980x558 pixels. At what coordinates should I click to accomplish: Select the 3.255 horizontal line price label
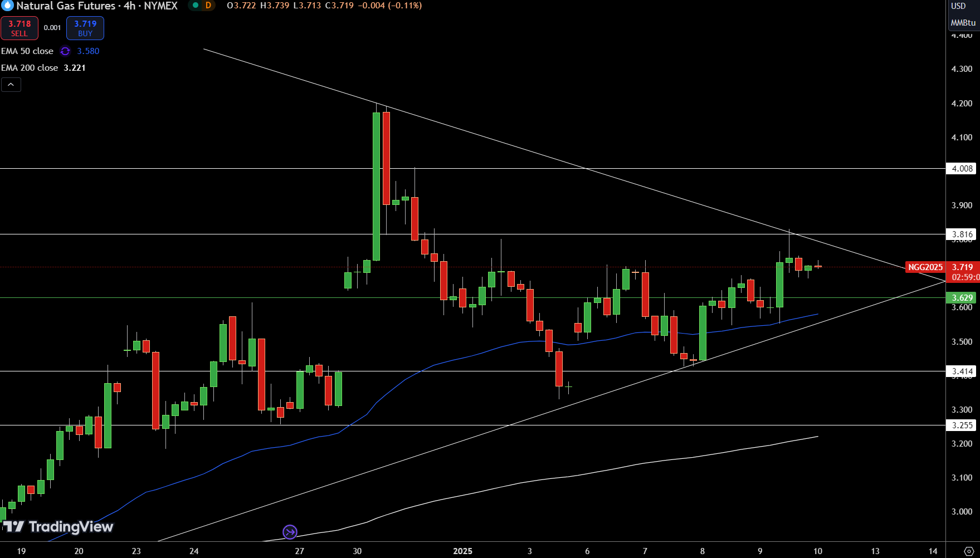click(962, 425)
